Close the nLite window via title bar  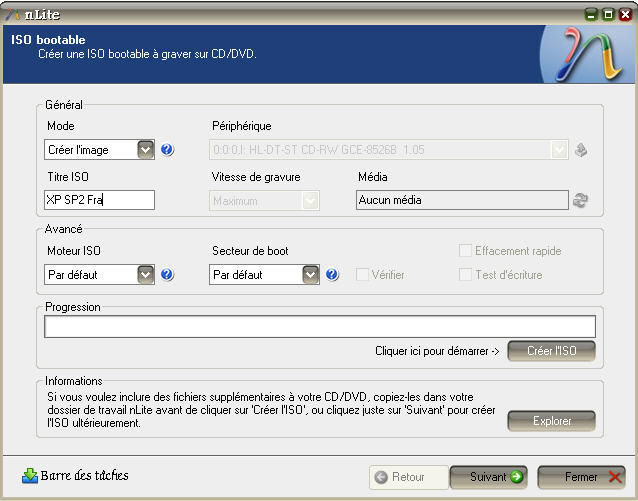(x=625, y=15)
